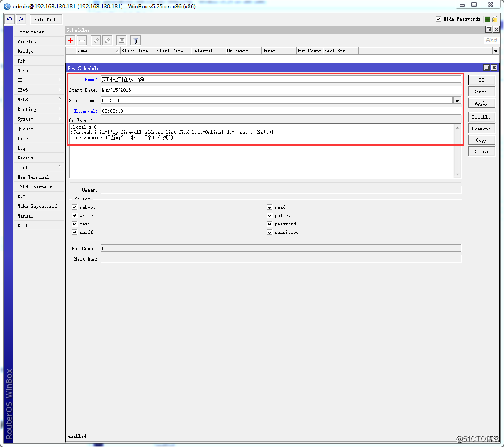Maximize the New Schedule dialog
Screen dimensions: 504x447
pyautogui.click(x=487, y=67)
